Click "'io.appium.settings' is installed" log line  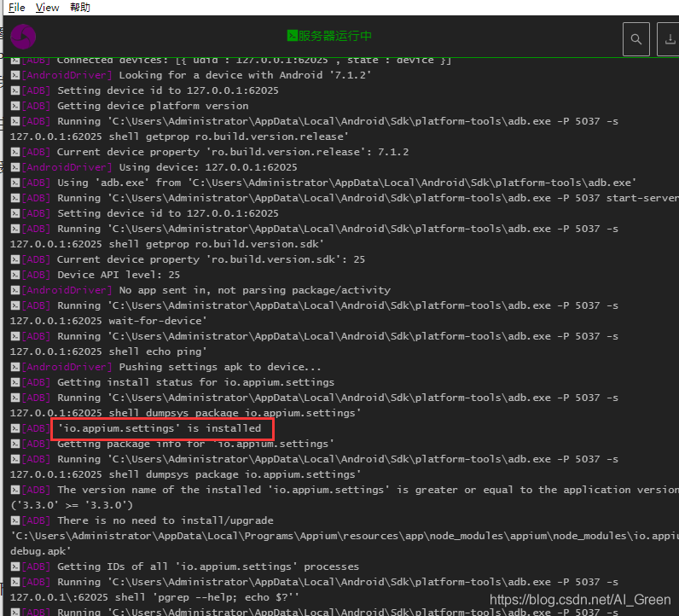click(x=160, y=428)
